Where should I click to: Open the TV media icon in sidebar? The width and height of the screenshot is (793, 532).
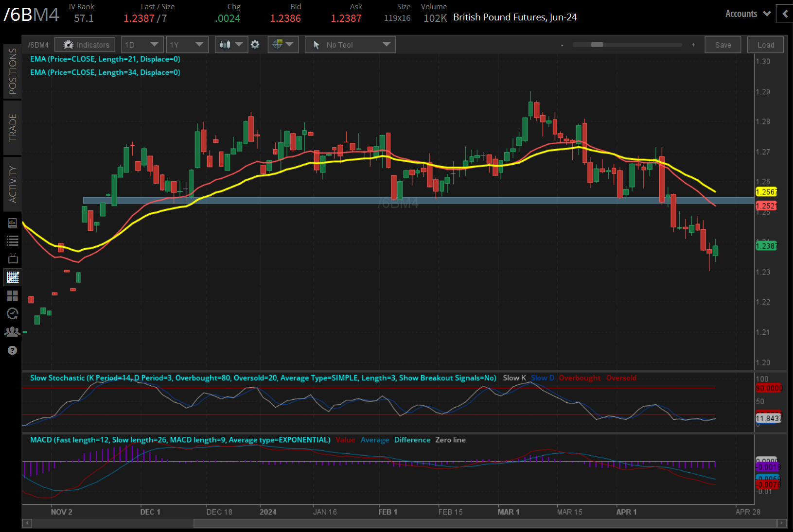coord(13,258)
